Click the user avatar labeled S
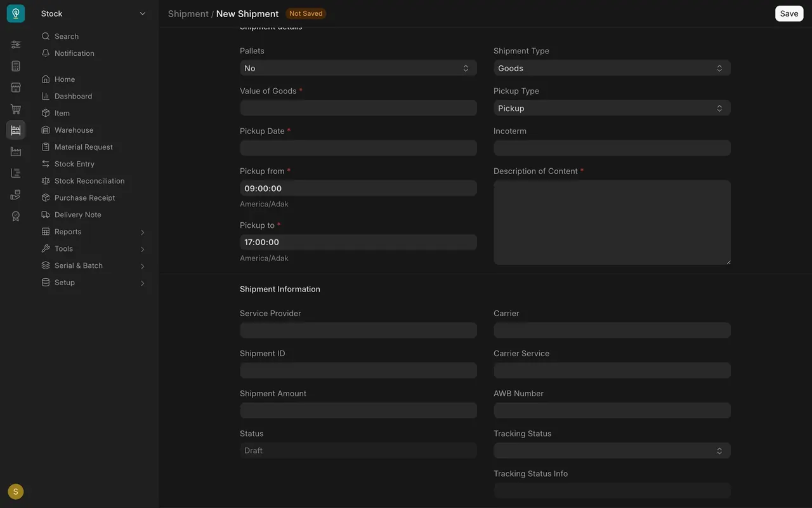This screenshot has height=508, width=812. coord(16,491)
